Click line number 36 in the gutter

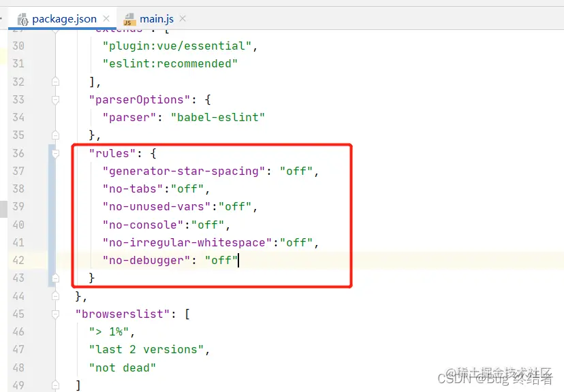[18, 153]
